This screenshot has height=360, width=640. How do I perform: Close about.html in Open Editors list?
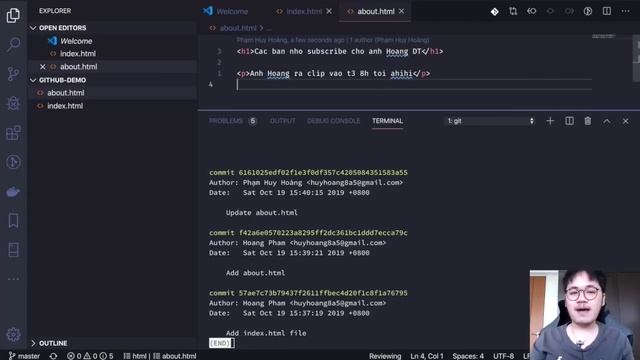point(42,67)
